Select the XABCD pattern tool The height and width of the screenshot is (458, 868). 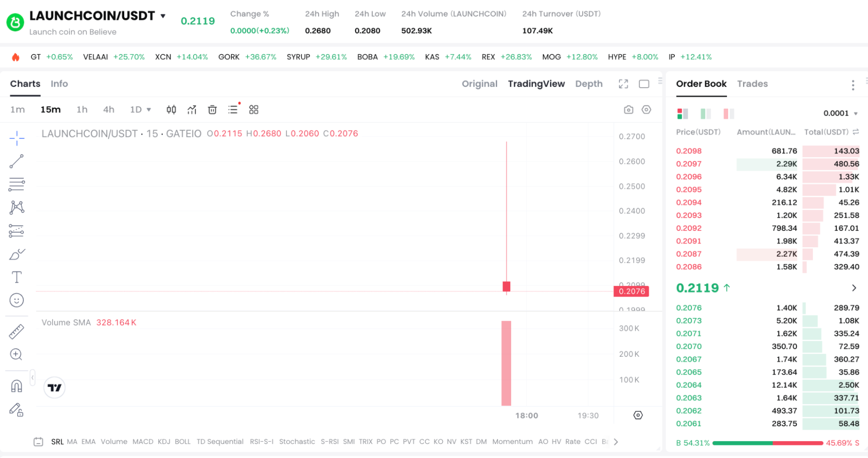click(x=17, y=207)
